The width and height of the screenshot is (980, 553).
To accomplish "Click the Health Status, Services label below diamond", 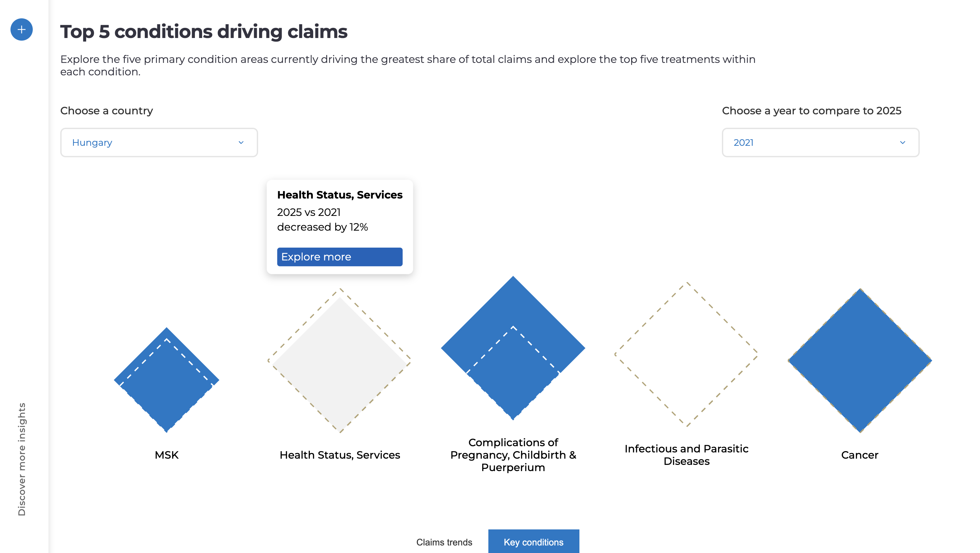I will pos(340,455).
